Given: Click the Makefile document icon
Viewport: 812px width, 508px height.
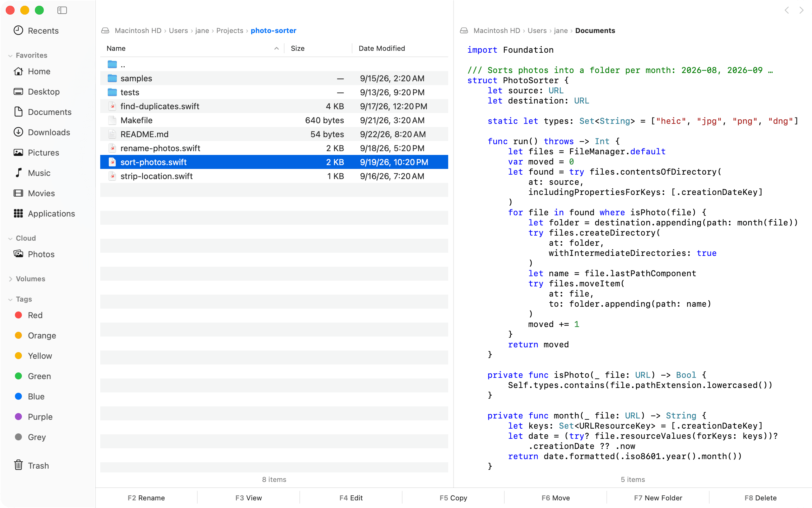Looking at the screenshot, I should (112, 120).
